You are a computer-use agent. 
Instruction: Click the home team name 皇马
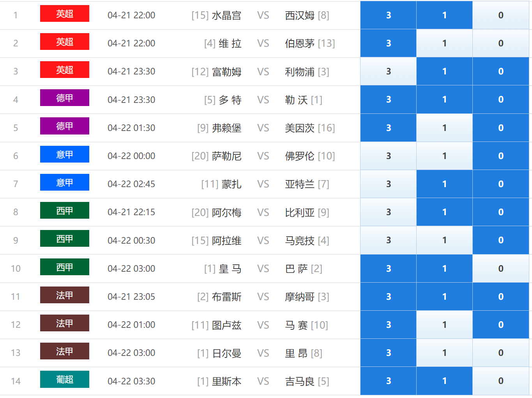[x=230, y=269]
